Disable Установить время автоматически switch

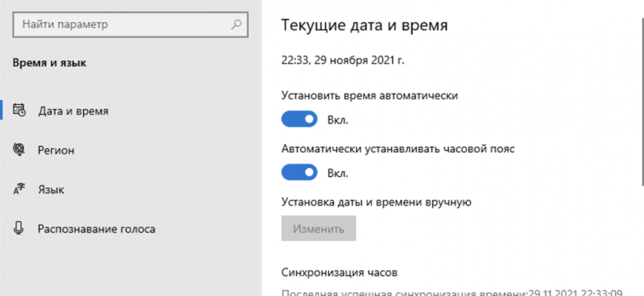pos(300,119)
